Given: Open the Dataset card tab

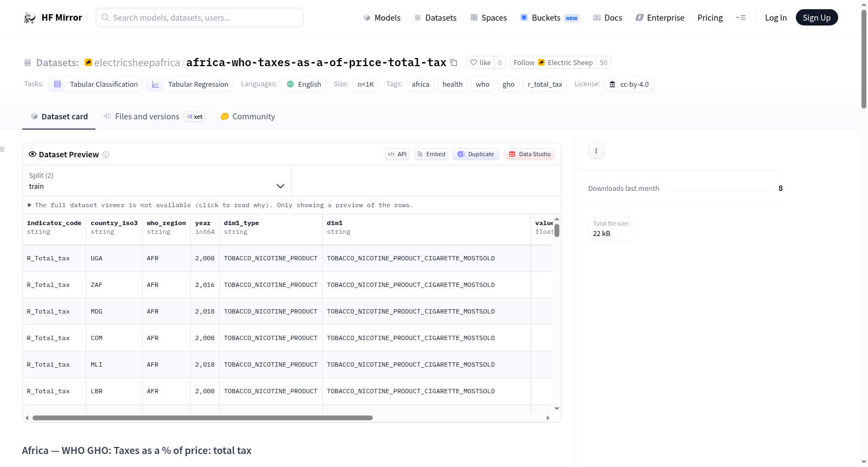Looking at the screenshot, I should pyautogui.click(x=59, y=117).
